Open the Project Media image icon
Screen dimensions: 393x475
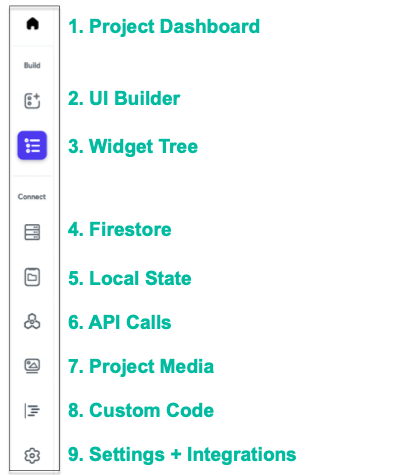click(x=32, y=366)
